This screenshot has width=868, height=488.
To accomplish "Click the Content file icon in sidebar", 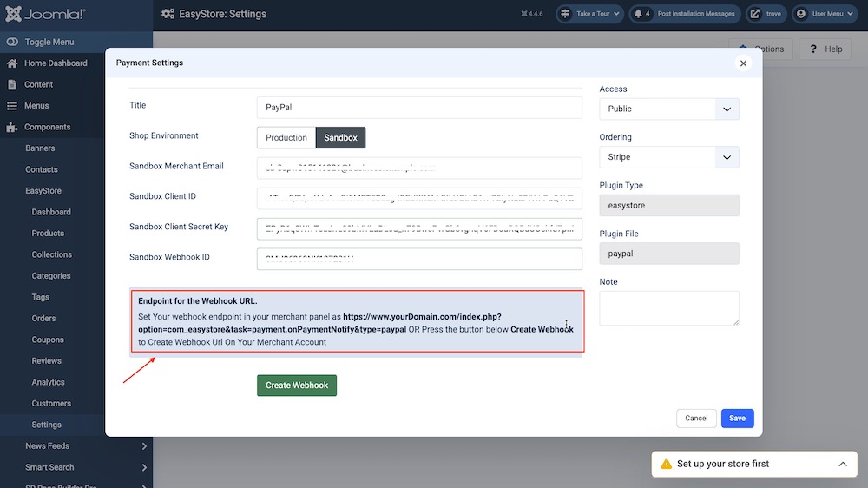I will [x=12, y=84].
